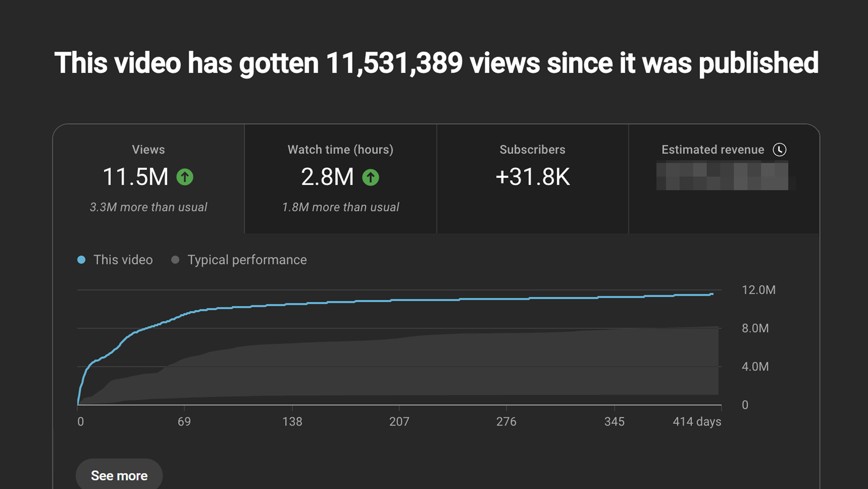Click the 11.5M views value
Image resolution: width=868 pixels, height=489 pixels.
(x=135, y=177)
